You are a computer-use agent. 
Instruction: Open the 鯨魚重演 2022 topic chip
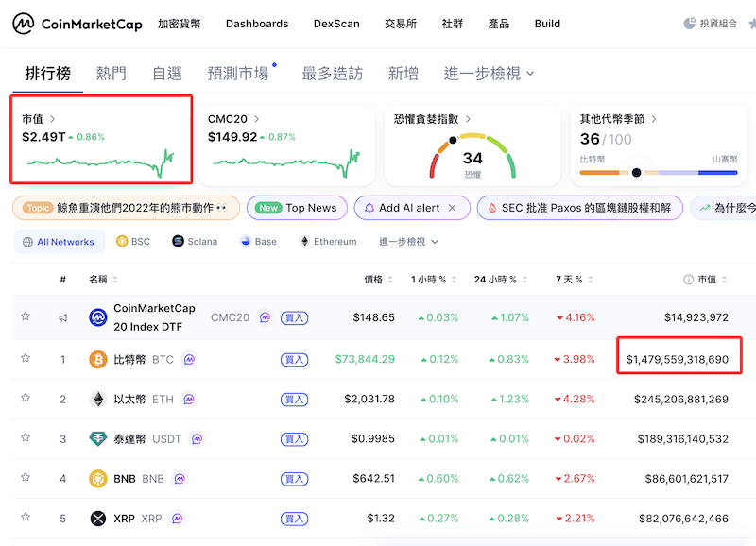point(127,208)
